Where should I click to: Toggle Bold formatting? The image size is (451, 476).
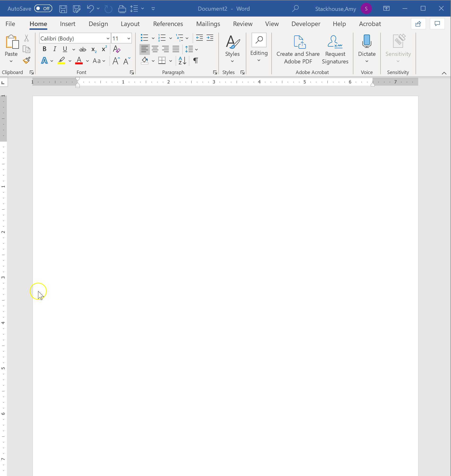[x=44, y=49]
